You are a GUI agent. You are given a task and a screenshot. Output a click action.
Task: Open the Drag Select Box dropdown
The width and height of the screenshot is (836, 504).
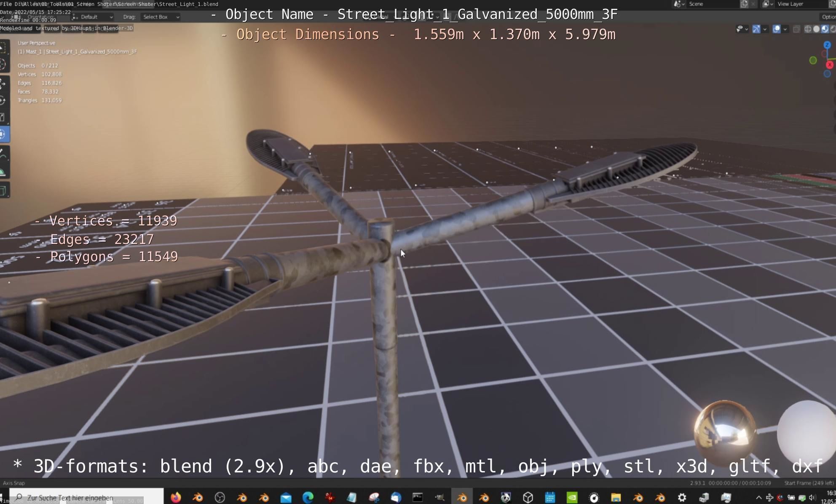click(161, 17)
